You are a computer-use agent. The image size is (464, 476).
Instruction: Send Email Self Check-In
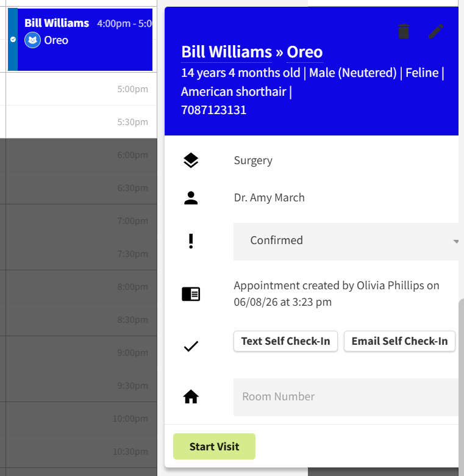(x=399, y=341)
